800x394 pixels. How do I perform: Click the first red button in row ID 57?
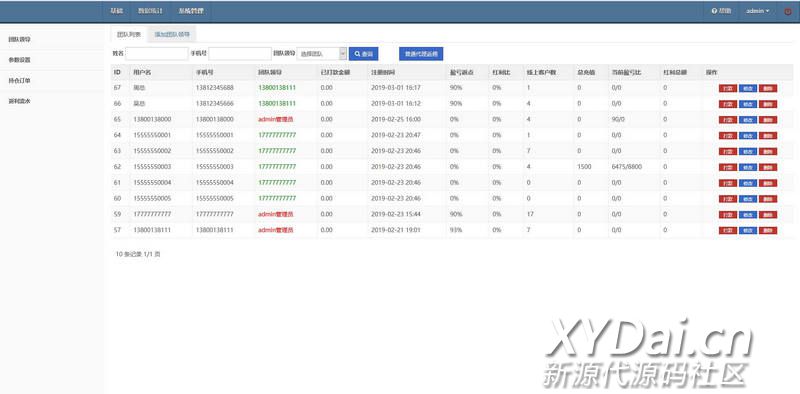click(728, 231)
